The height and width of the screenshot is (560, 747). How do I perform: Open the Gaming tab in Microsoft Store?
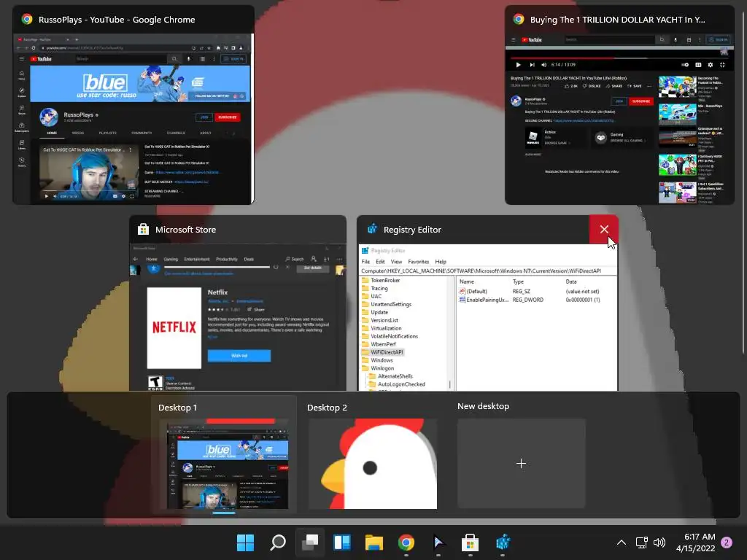[171, 259]
